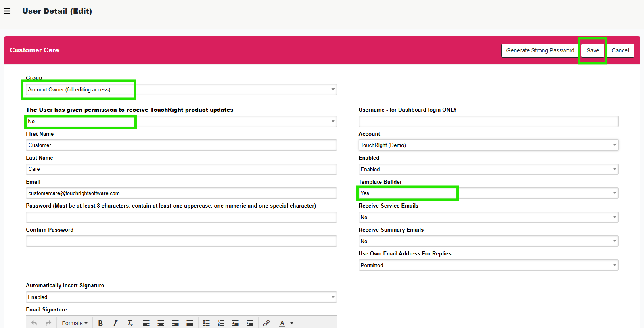The height and width of the screenshot is (328, 644).
Task: Insert a numbered list in signature
Action: click(x=221, y=323)
